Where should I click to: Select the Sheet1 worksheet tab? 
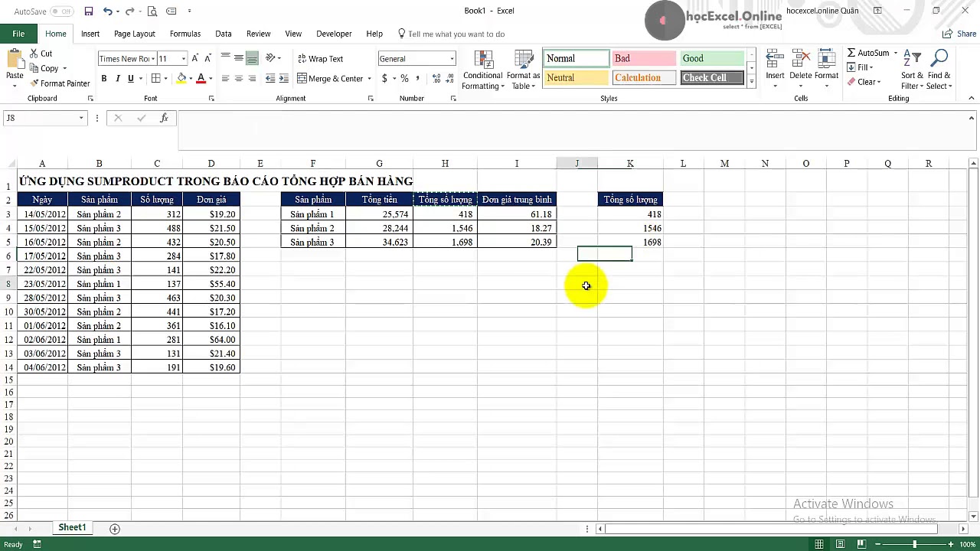[72, 528]
